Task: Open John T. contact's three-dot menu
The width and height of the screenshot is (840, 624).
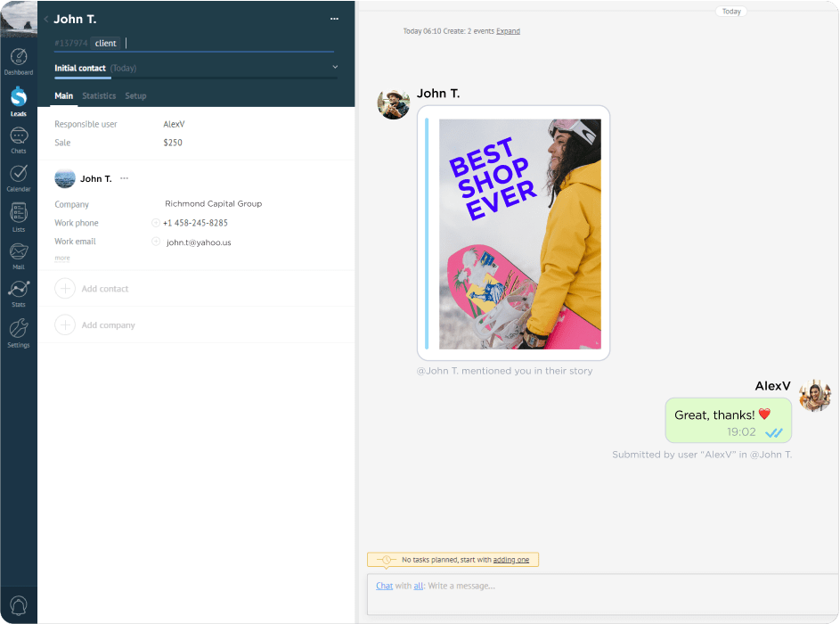Action: point(124,178)
